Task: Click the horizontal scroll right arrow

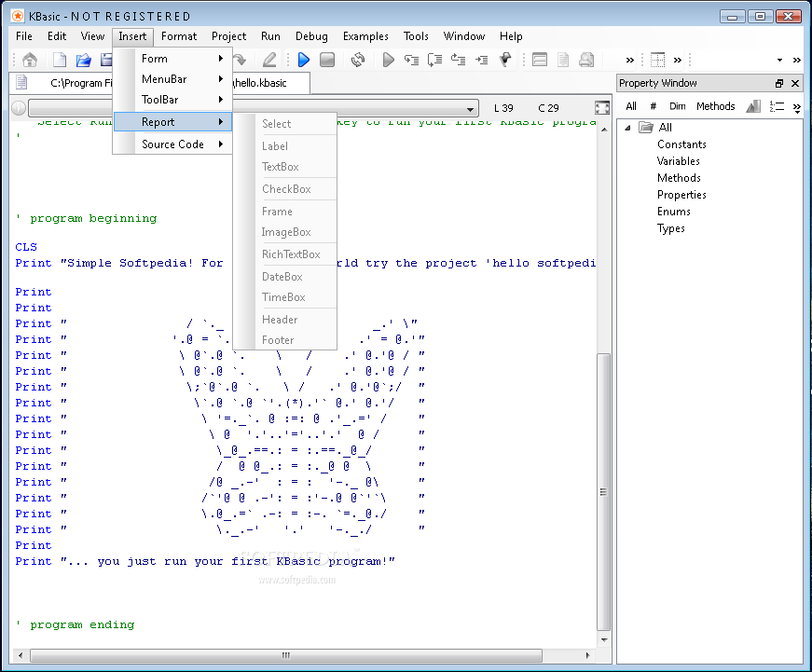Action: click(x=587, y=655)
